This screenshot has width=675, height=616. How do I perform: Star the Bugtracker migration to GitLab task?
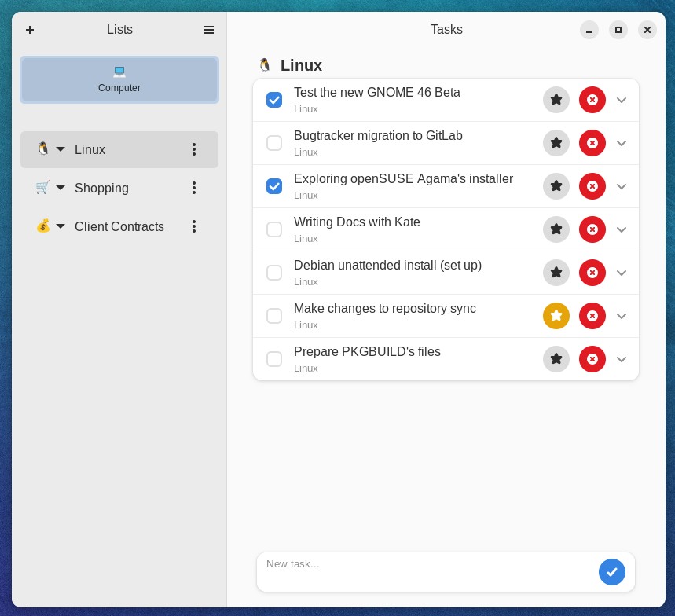point(556,143)
